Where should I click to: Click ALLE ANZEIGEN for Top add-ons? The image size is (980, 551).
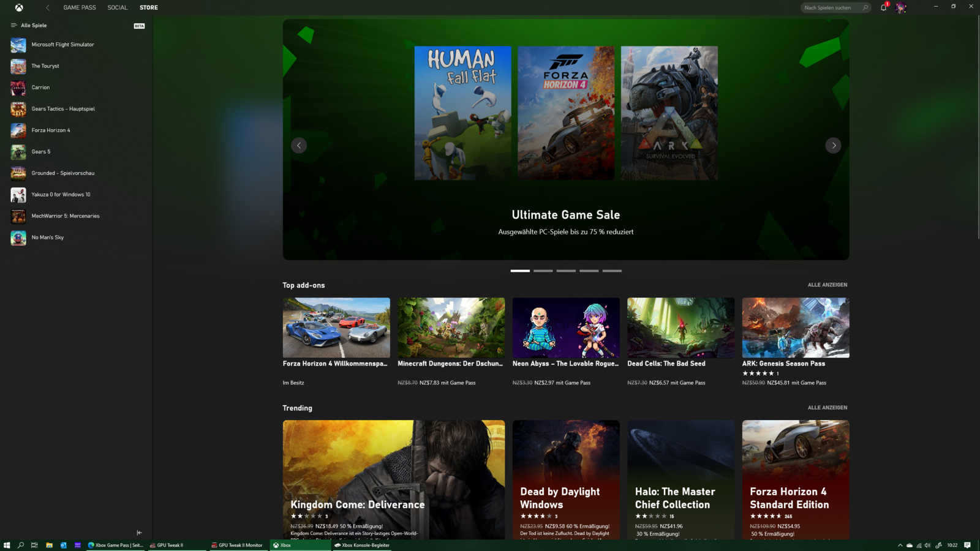827,285
